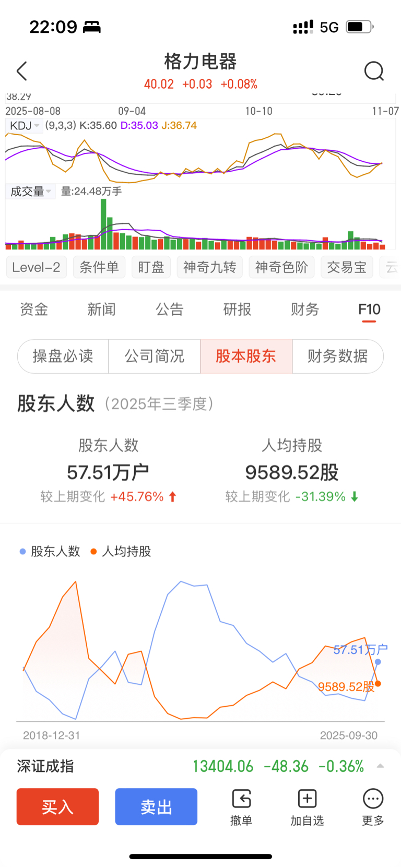Viewport: 401px width, 868px height.
Task: Tap the 9589.52股 per-capita holding value
Action: click(292, 472)
